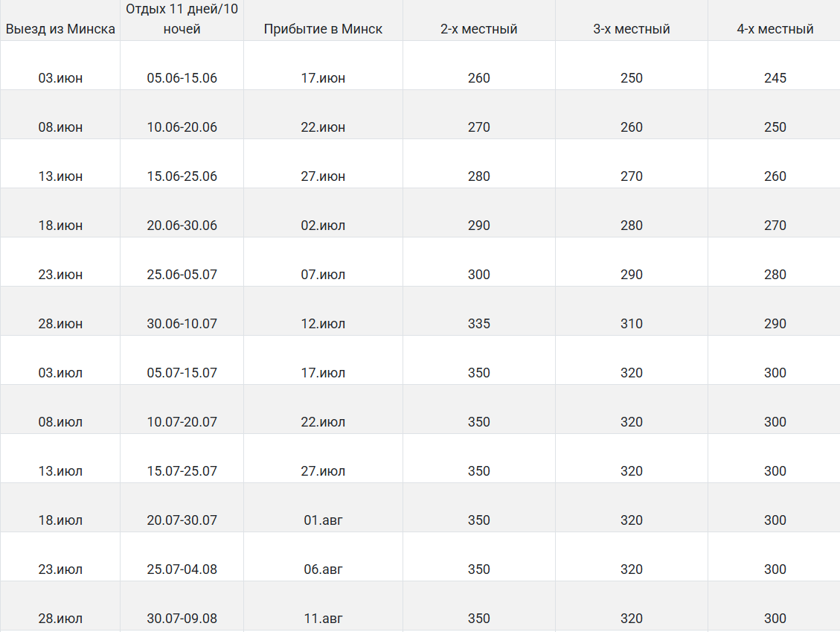Click the 13.июн departure cell
840x632 pixels.
[x=60, y=176]
